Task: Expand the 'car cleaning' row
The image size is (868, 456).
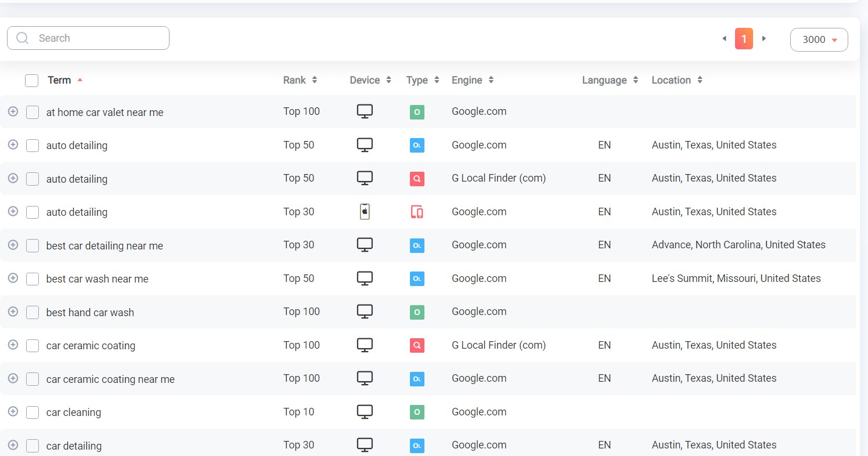Action: (x=13, y=411)
